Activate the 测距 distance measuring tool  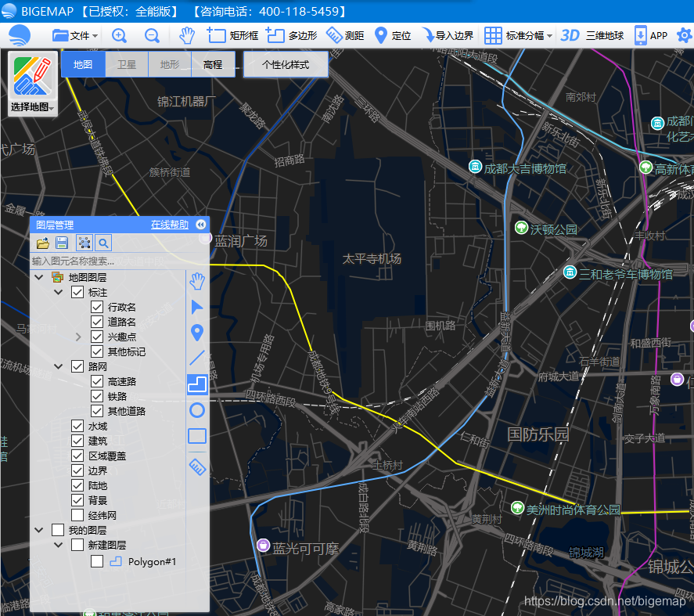pyautogui.click(x=345, y=35)
